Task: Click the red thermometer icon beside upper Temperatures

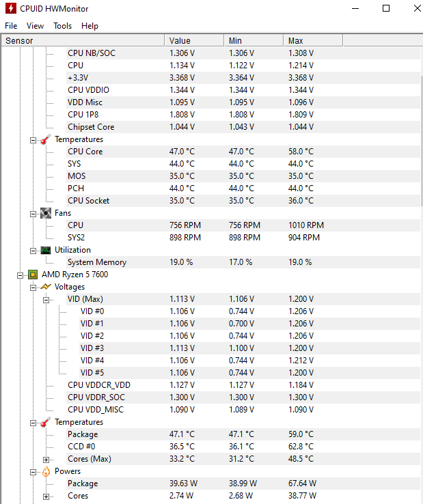Action: [x=46, y=139]
